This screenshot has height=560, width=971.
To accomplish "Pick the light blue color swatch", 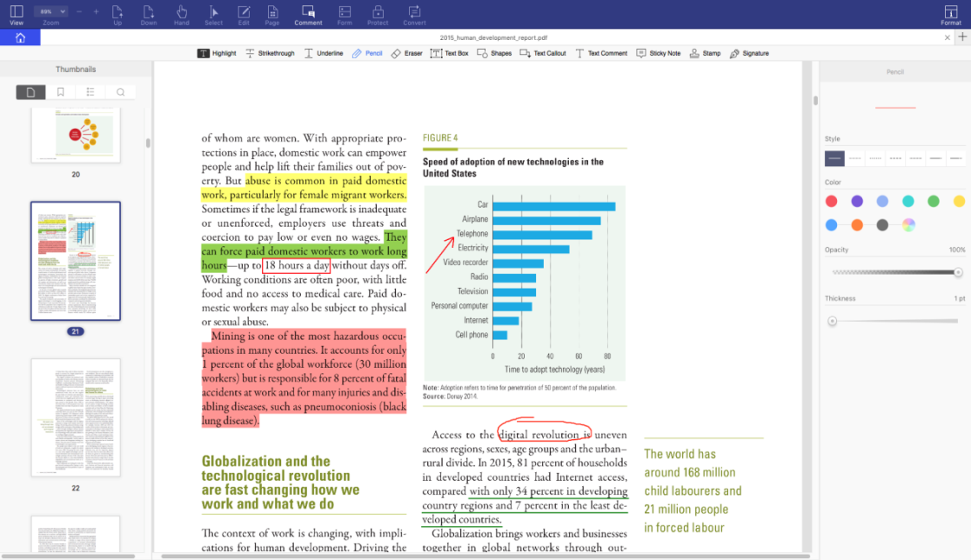I will click(882, 201).
